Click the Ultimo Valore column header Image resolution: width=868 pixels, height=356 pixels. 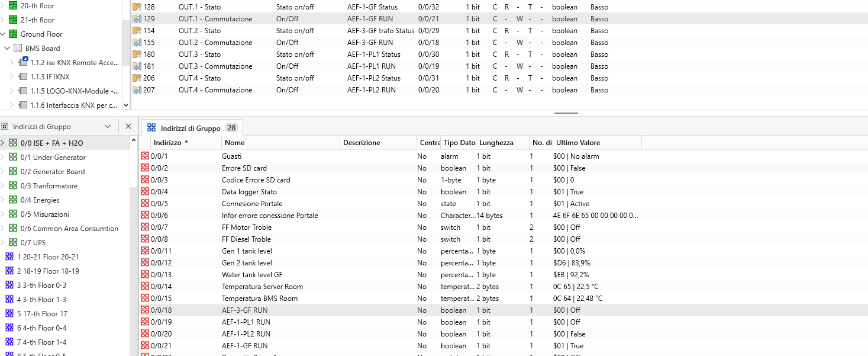click(577, 143)
